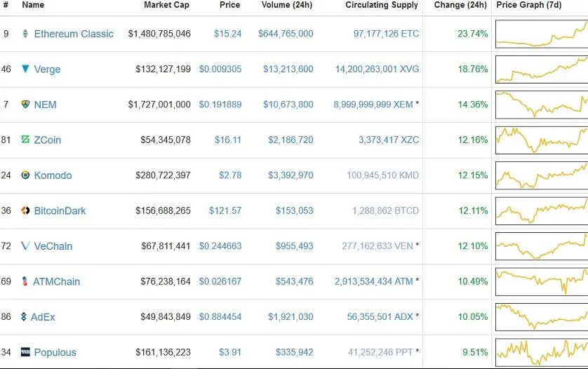The image size is (588, 369).
Task: Open the ZCoin name link
Action: 48,140
